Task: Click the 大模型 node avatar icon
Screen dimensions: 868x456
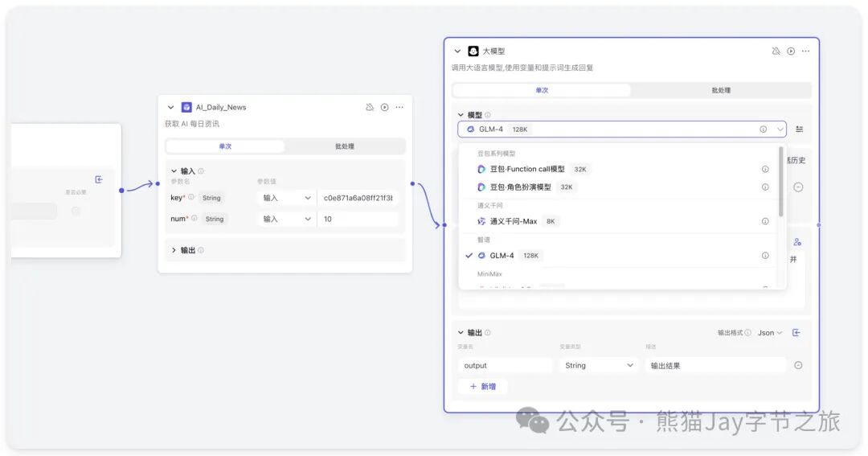Action: [473, 51]
